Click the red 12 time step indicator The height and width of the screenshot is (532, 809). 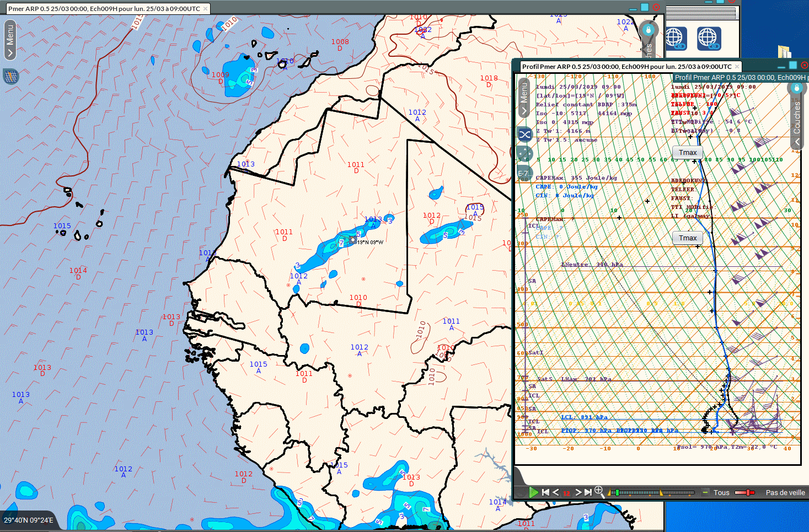pyautogui.click(x=567, y=493)
